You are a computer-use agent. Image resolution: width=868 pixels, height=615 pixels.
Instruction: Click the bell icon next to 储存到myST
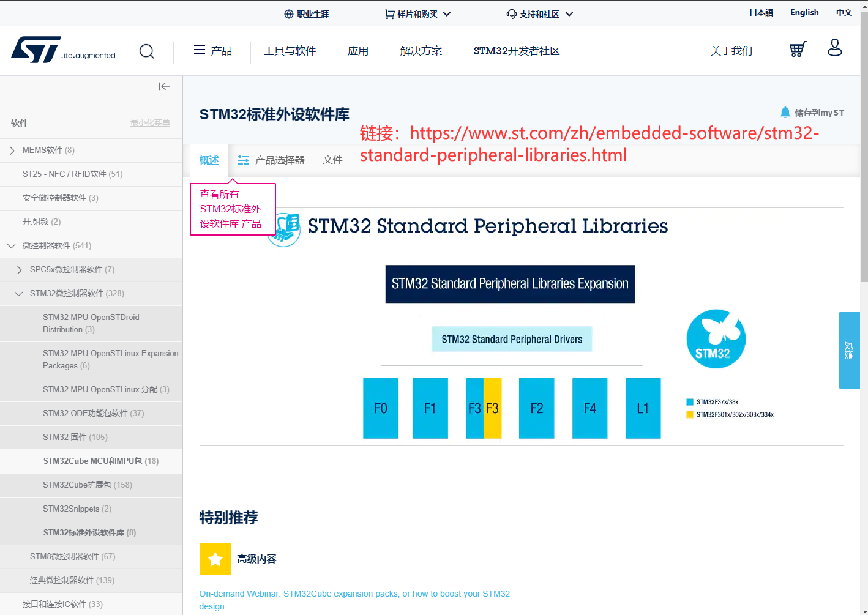point(785,112)
